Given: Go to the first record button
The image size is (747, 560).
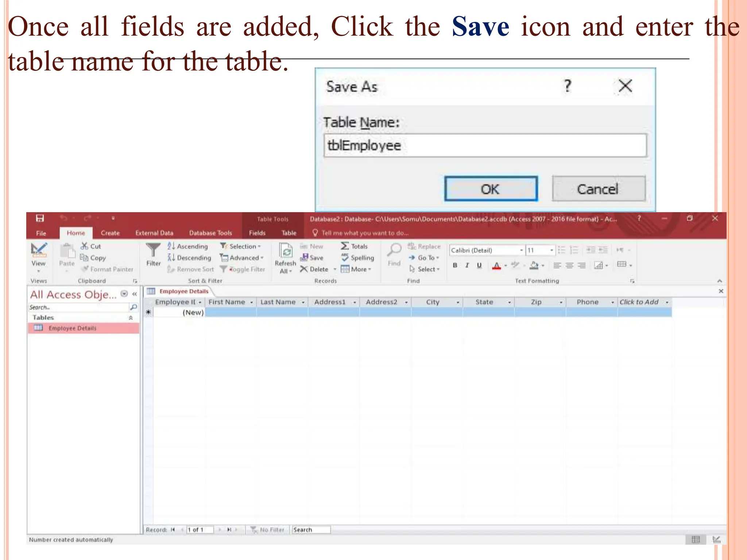Looking at the screenshot, I should (173, 530).
